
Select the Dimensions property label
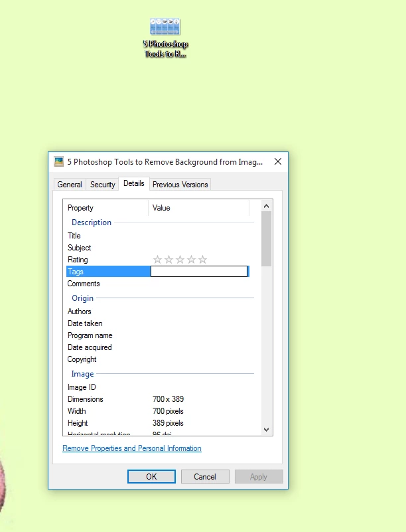(85, 399)
